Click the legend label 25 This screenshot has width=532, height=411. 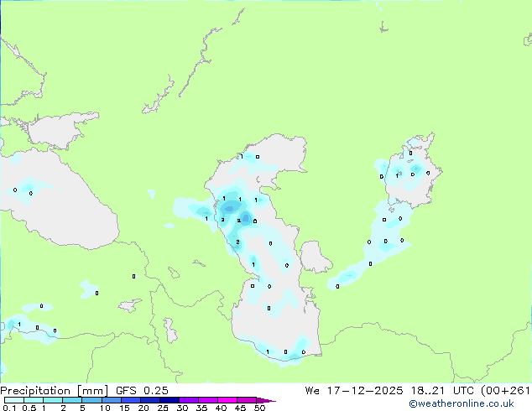click(163, 408)
